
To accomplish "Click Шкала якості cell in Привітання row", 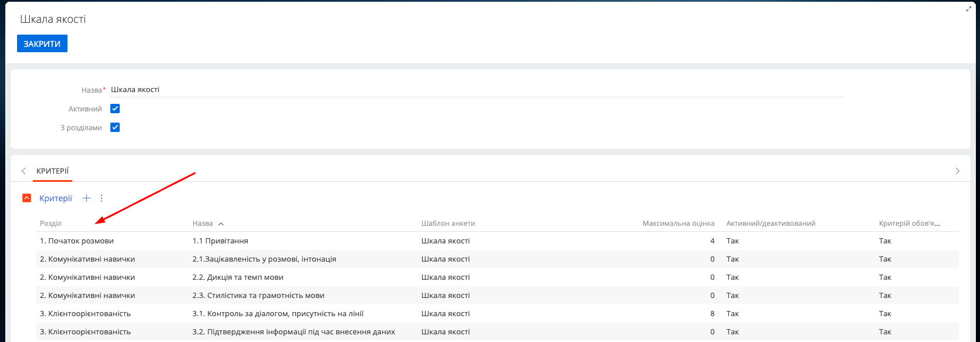I will tap(445, 241).
